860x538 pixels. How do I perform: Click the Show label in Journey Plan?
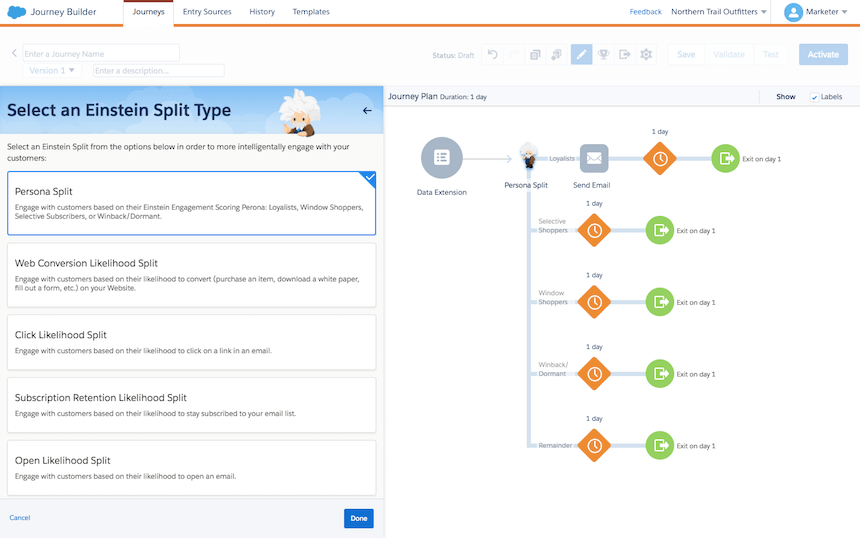785,97
